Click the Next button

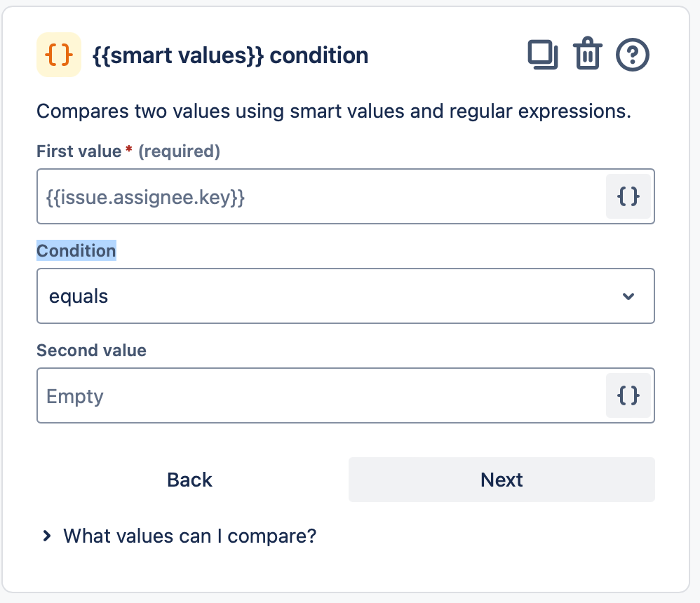[x=502, y=480]
